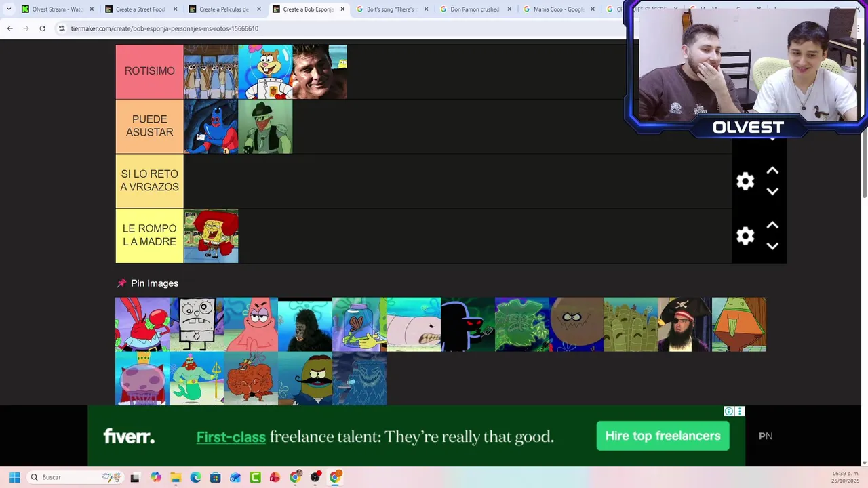The image size is (868, 488).
Task: Select the green Flying Dutchman ghost image
Action: [522, 325]
